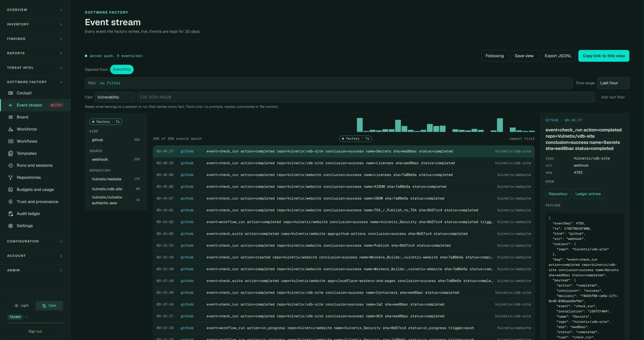This screenshot has width=644, height=340.
Task: Click the Event stream pulse icon
Action: [x=10, y=105]
